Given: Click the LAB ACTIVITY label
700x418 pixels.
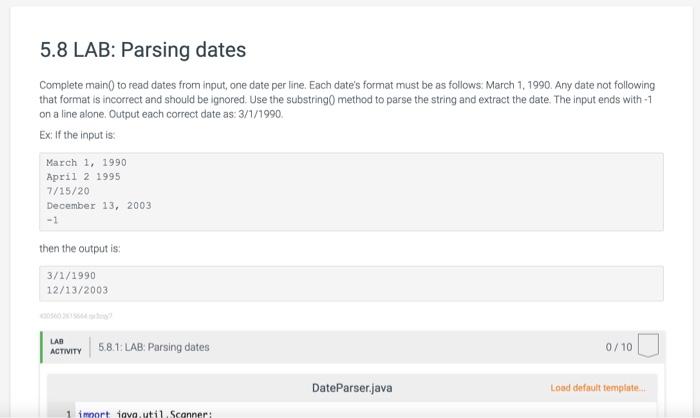Looking at the screenshot, I should point(66,347).
